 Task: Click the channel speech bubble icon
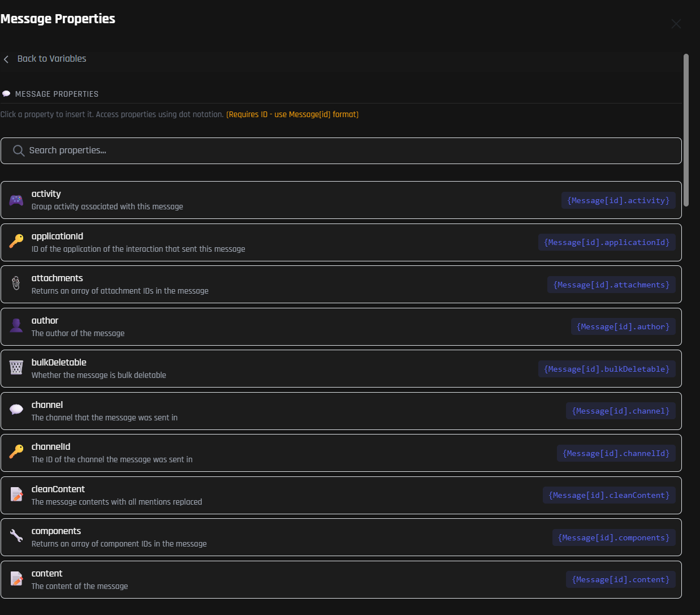tap(16, 410)
